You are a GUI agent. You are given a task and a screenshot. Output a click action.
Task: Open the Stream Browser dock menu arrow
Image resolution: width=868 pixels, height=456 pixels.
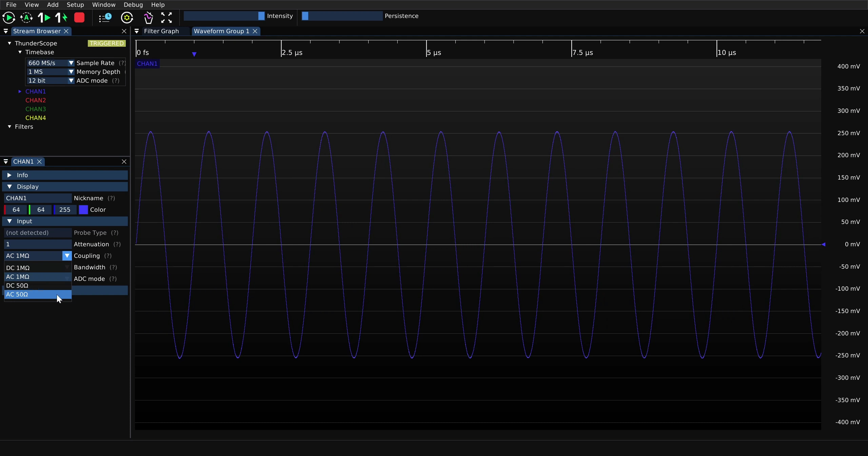coord(6,31)
